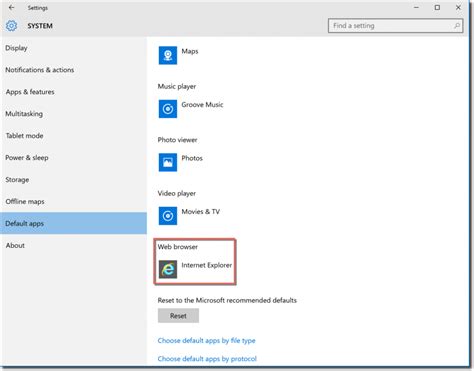Click the Reset button
The image size is (474, 371).
tap(178, 316)
